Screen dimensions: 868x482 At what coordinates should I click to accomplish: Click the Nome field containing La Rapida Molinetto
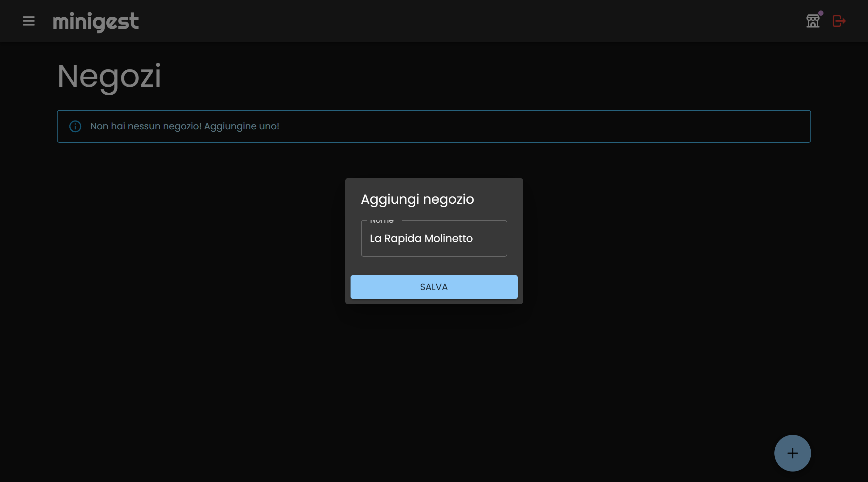click(x=434, y=238)
